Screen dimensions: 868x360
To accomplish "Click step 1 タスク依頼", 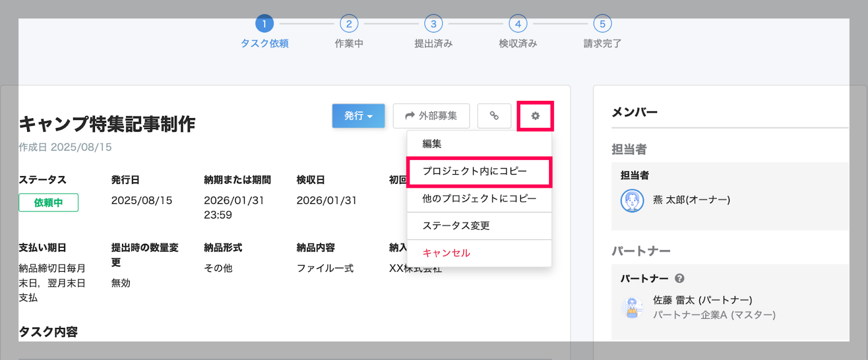I will 265,32.
